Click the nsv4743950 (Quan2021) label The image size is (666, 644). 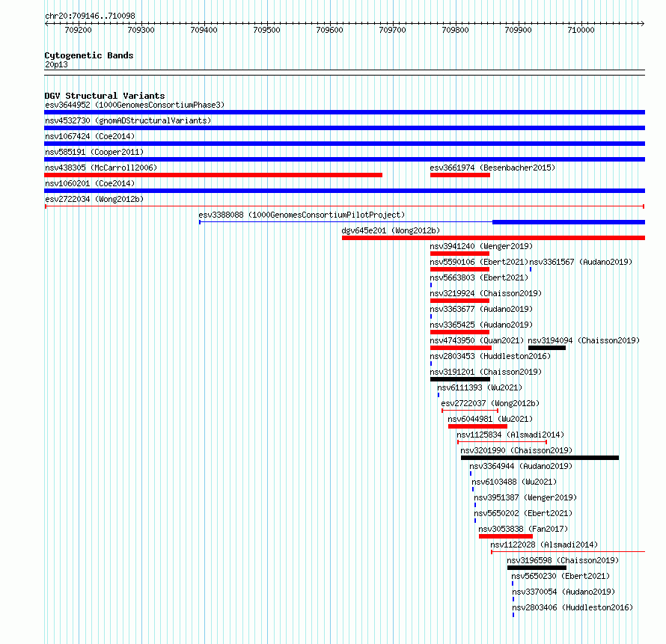coord(477,340)
